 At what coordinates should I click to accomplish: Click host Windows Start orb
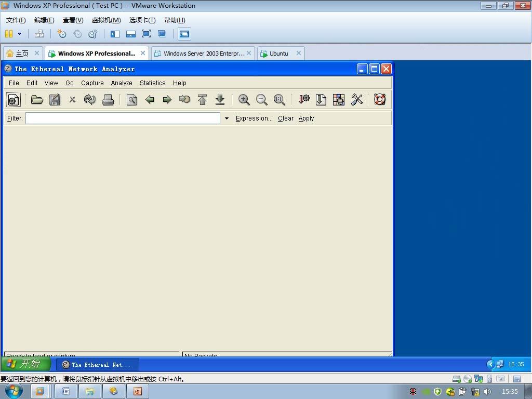pos(14,392)
